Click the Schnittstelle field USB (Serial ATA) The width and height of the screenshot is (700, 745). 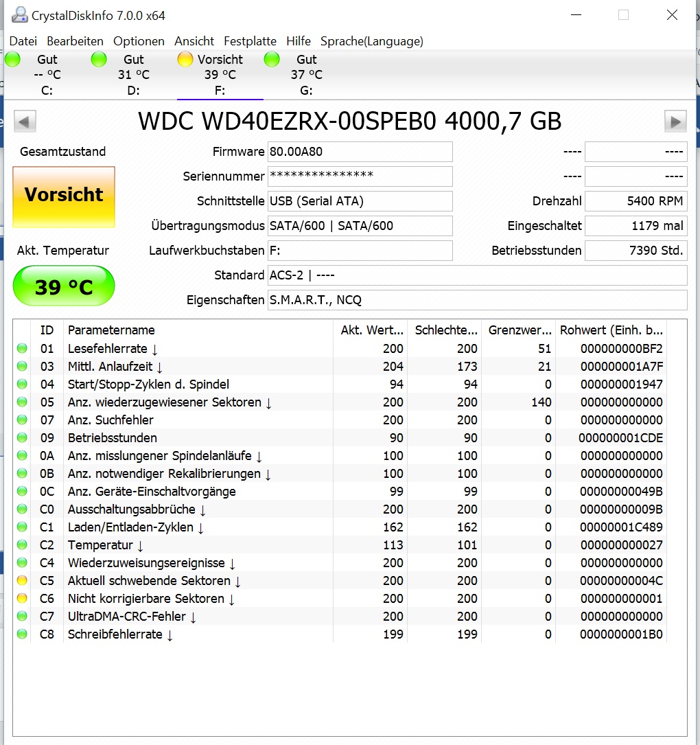coord(360,201)
